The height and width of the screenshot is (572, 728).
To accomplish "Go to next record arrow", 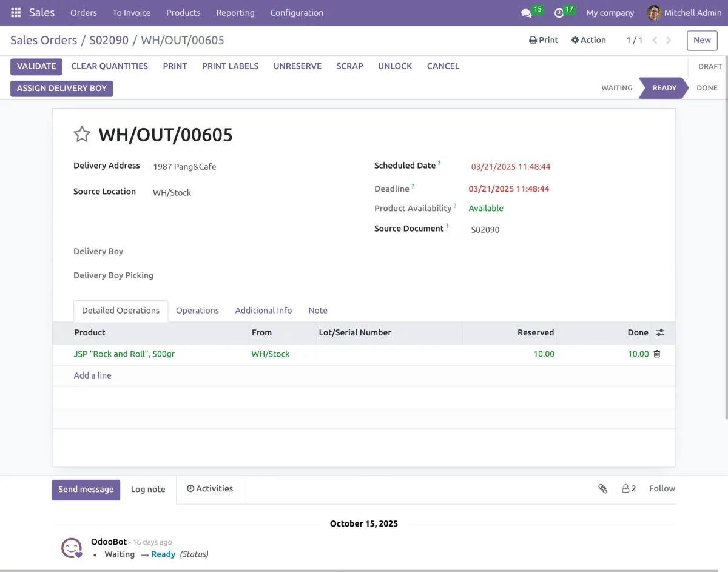I will 669,41.
